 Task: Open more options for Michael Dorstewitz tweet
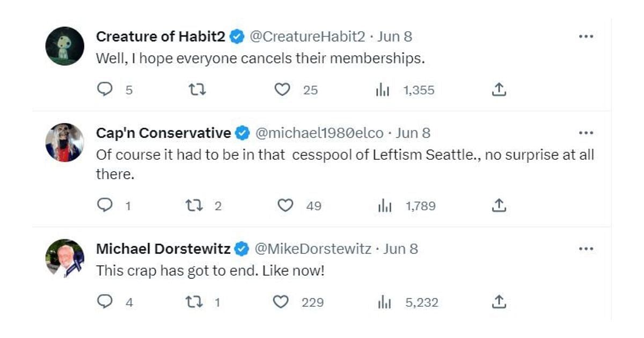click(x=586, y=249)
